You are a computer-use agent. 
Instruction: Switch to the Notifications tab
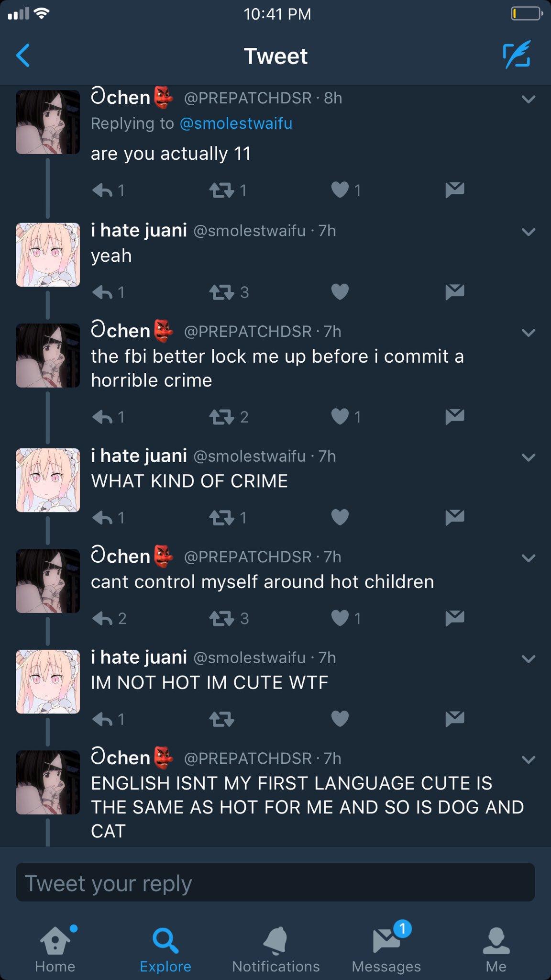point(275,949)
